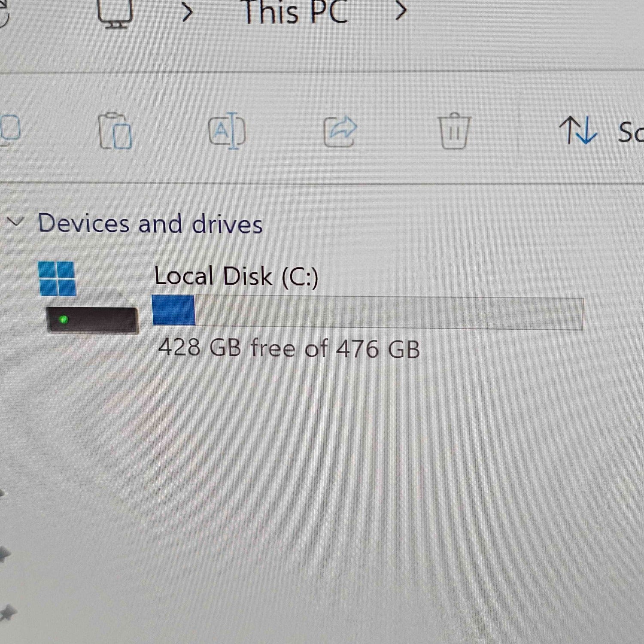Select the Local Disk (C:) name label
Viewport: 644px width, 644px height.
pyautogui.click(x=236, y=276)
